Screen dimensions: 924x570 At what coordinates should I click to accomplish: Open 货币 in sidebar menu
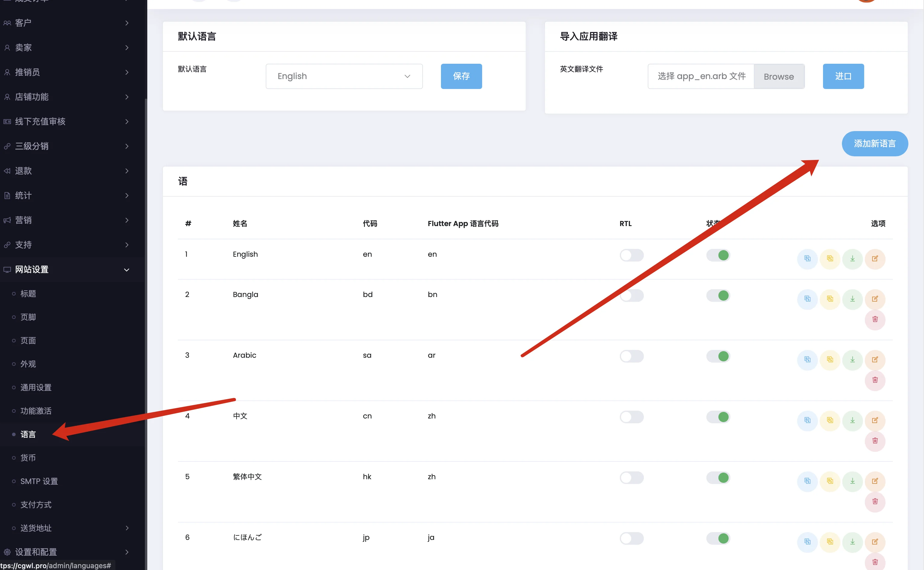[28, 458]
